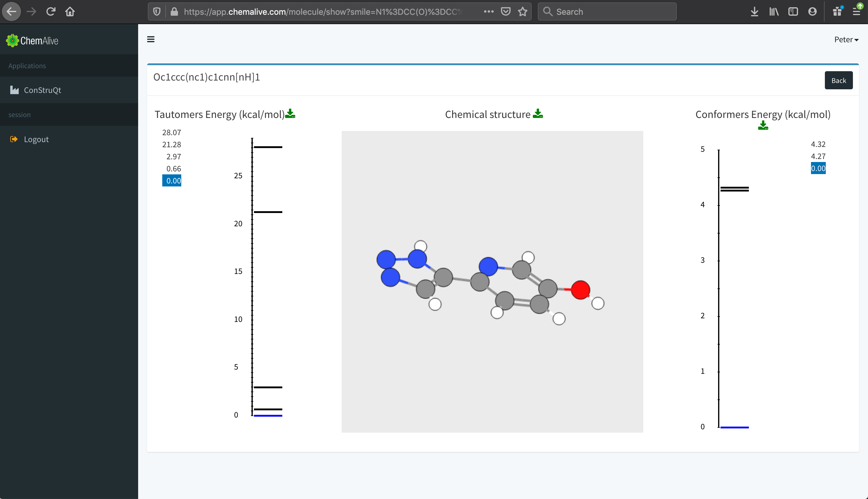
Task: Select highlighted tautomer energy 0.00
Action: pyautogui.click(x=172, y=181)
